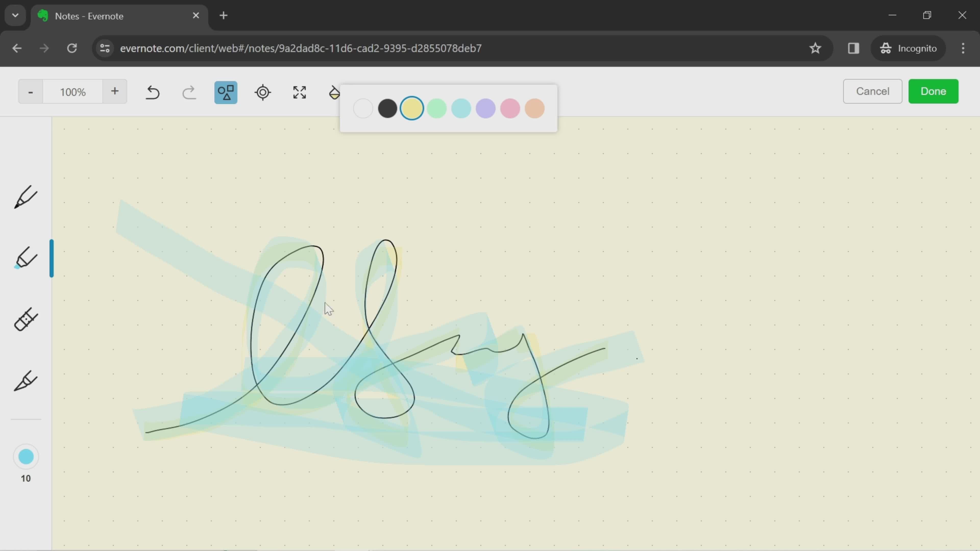Reload the Evernote page
This screenshot has height=551, width=980.
[x=72, y=48]
